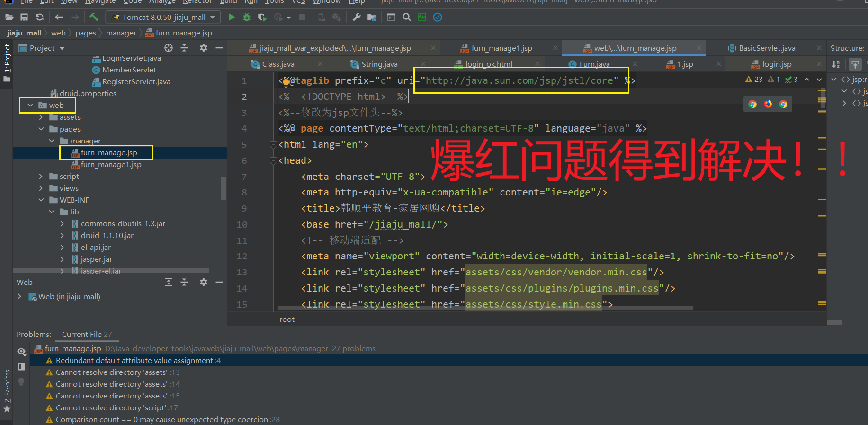
Task: Open the Tools menu
Action: coord(275,2)
